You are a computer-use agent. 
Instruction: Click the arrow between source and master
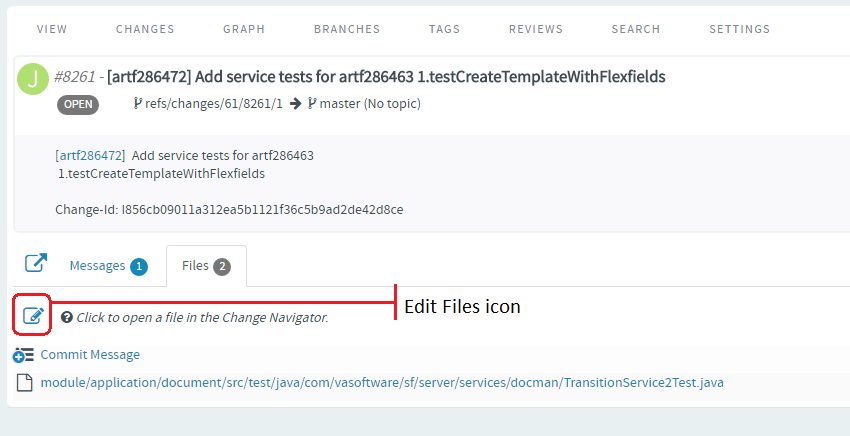click(295, 104)
